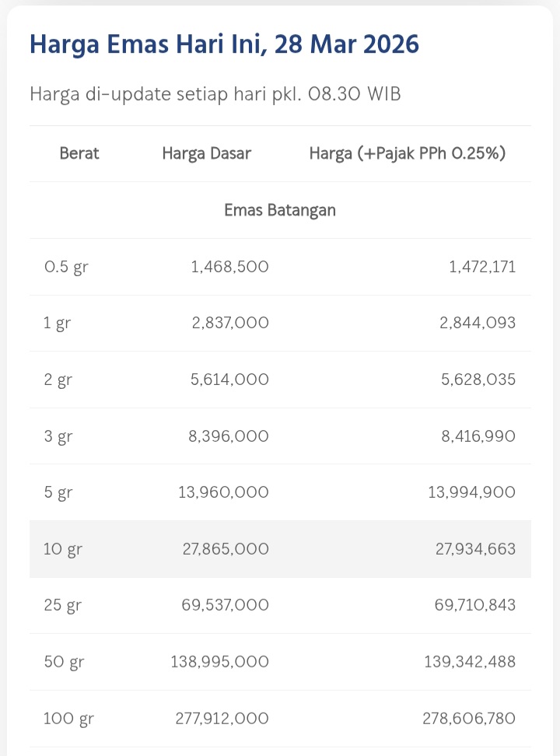Select the 2 gr weight label
The width and height of the screenshot is (560, 756).
[x=58, y=380]
